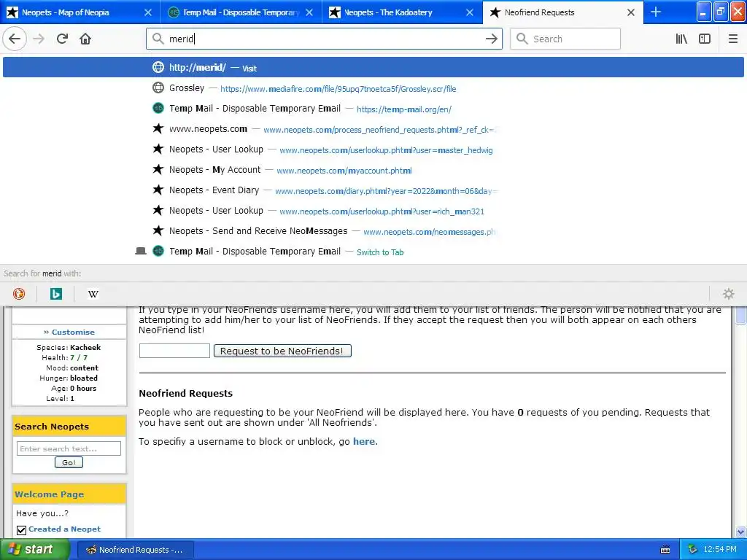Search merid with DuckDuckGo icon
The image size is (747, 560).
pos(19,294)
